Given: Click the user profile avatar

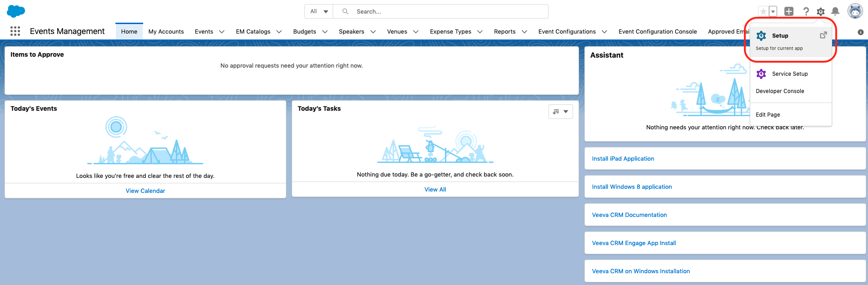Looking at the screenshot, I should click(x=855, y=11).
